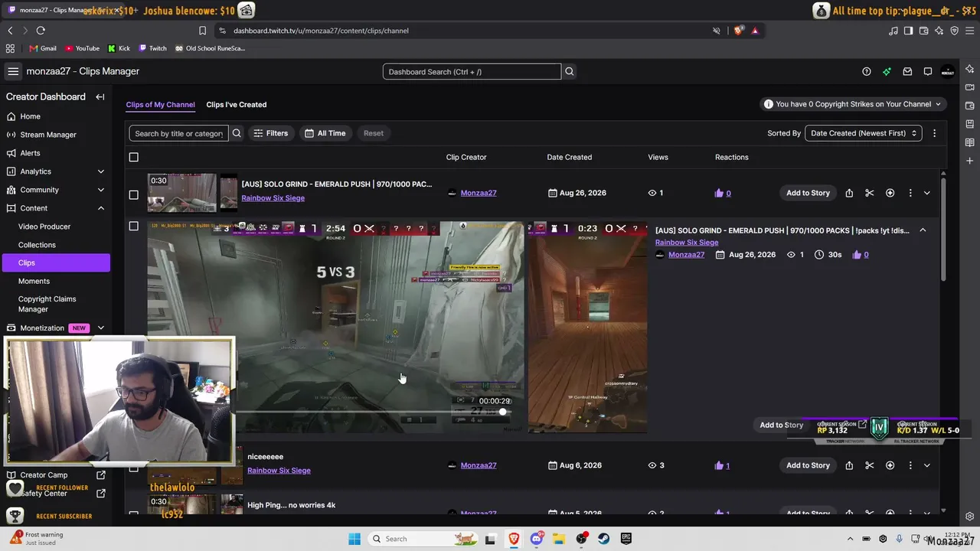Check the expanded clip's checkbox
Screen dimensions: 980x551
coord(134,227)
